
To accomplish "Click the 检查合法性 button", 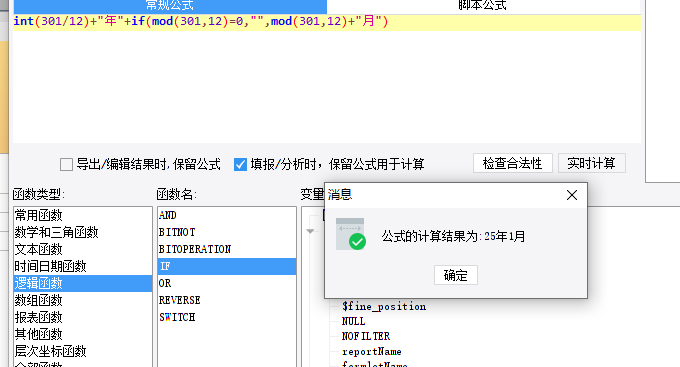I will click(x=513, y=164).
